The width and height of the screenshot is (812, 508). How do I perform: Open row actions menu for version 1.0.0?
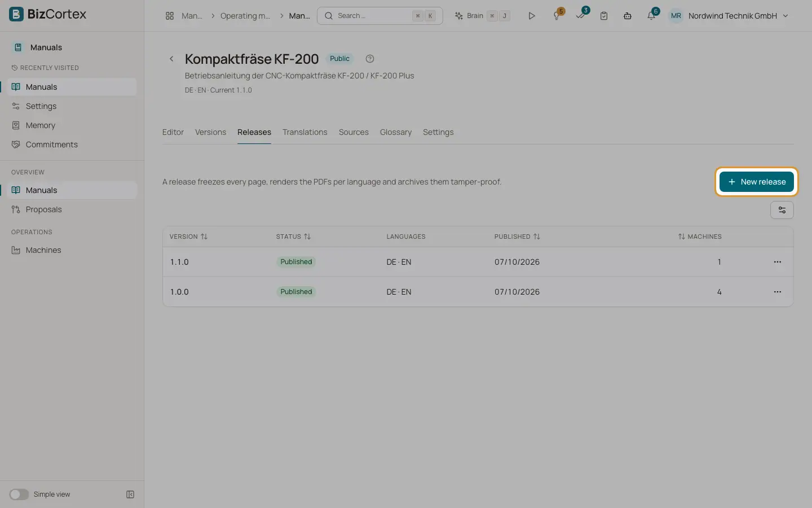point(778,292)
